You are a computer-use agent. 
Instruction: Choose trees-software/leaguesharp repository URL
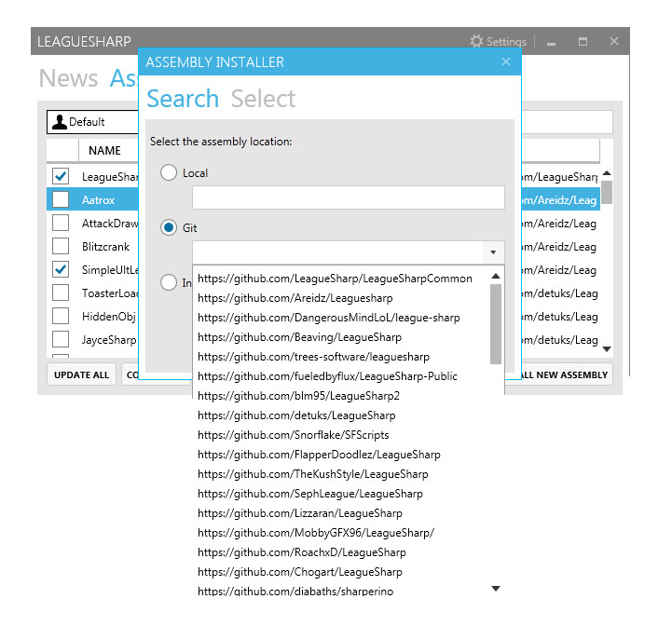(x=313, y=357)
